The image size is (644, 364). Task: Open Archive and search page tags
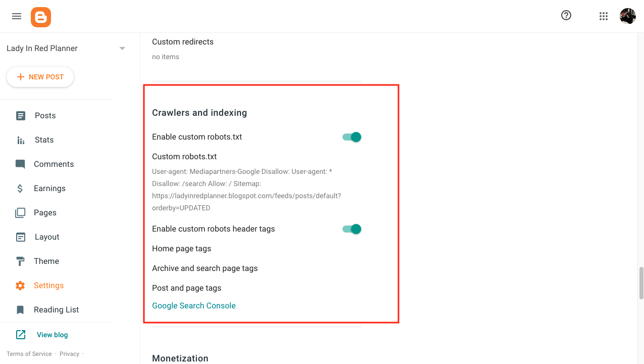tap(205, 268)
